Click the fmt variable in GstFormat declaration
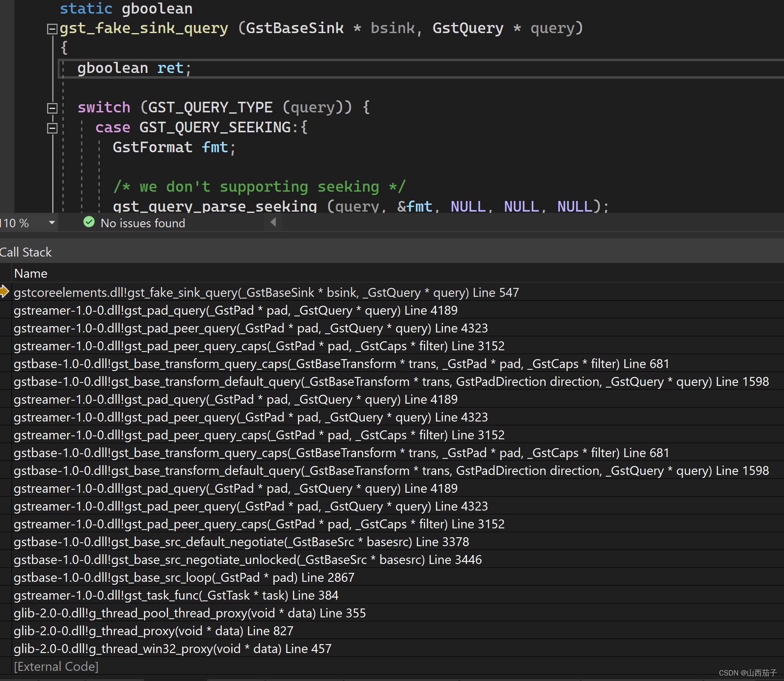The height and width of the screenshot is (681, 784). point(215,148)
